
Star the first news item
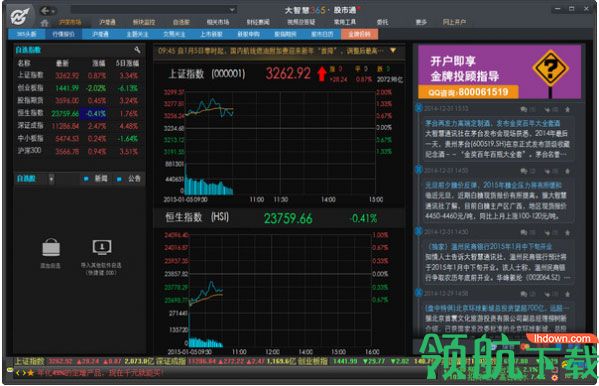click(567, 110)
